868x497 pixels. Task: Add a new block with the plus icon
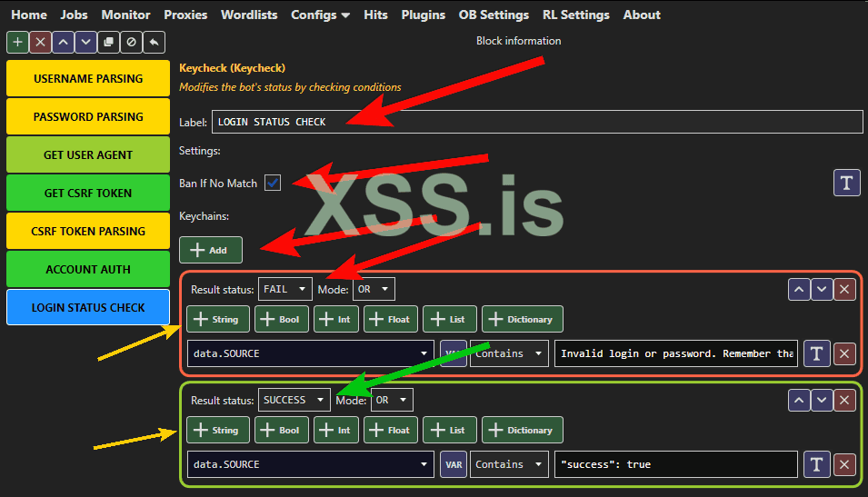[x=17, y=42]
